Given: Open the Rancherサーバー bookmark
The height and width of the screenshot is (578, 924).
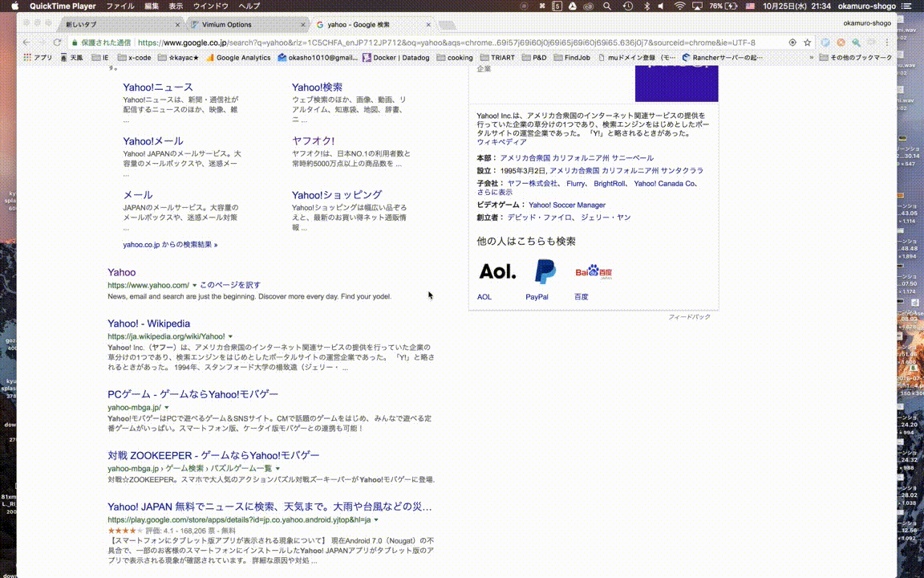Looking at the screenshot, I should point(723,58).
